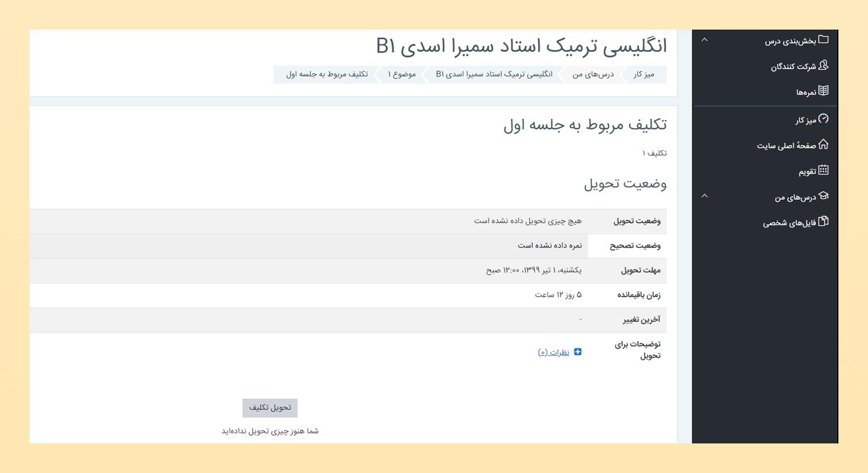The image size is (868, 473).
Task: Click the value هیچ چیزی تحویل داده نشده است
Action: [528, 221]
